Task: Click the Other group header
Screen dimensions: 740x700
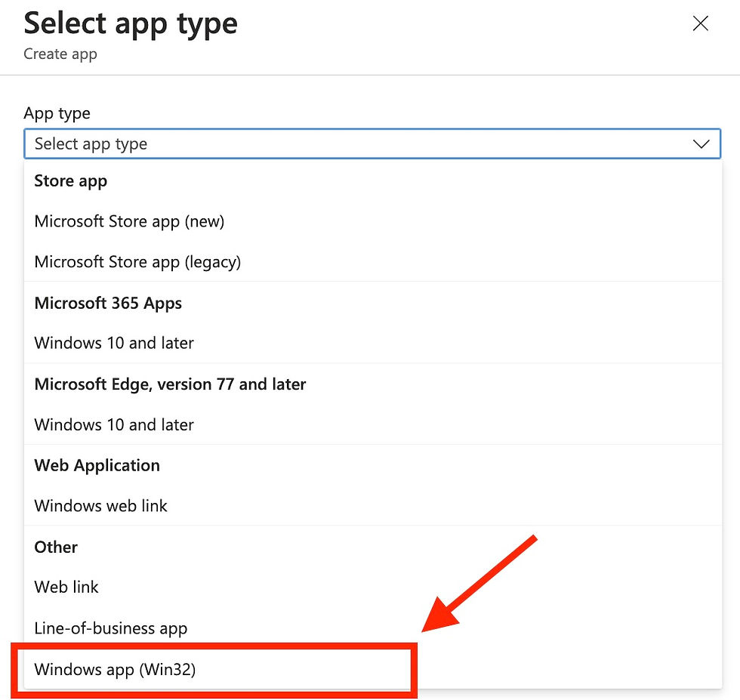Action: tap(55, 547)
